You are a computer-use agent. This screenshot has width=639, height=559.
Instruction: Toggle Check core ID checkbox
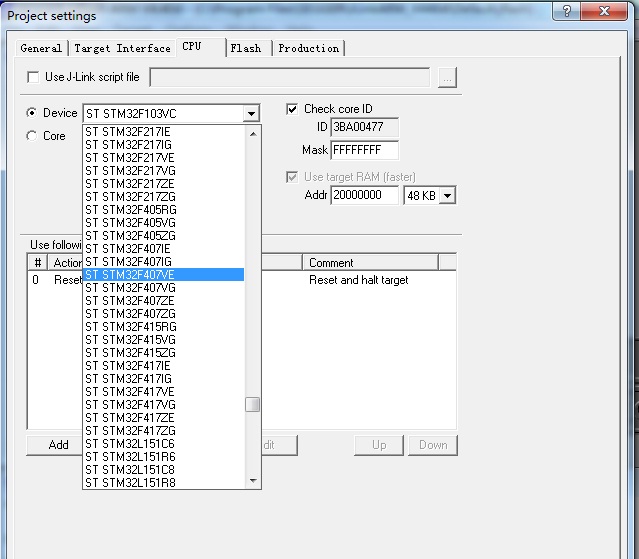292,109
